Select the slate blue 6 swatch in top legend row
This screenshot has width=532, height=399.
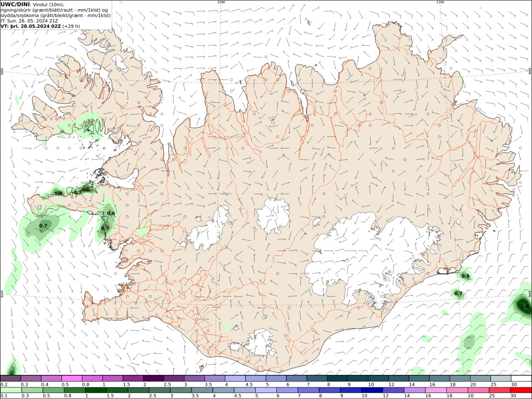pos(296,379)
